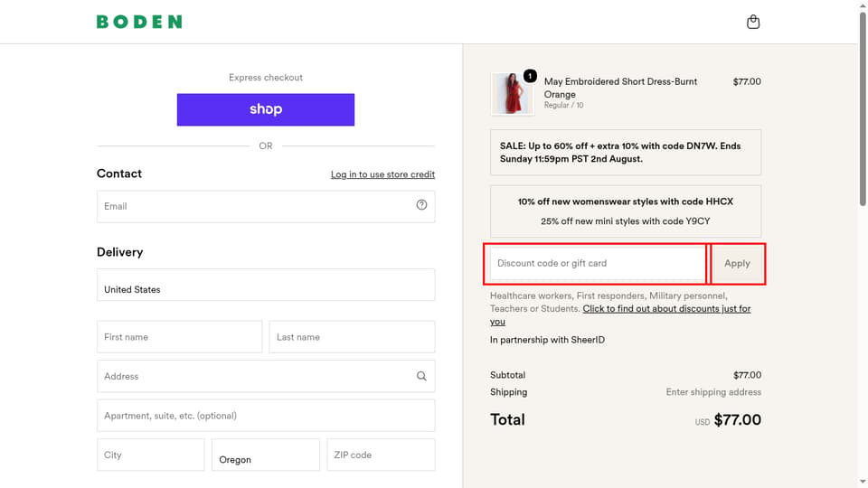Focus the Email input field
868x488 pixels.
click(x=266, y=206)
